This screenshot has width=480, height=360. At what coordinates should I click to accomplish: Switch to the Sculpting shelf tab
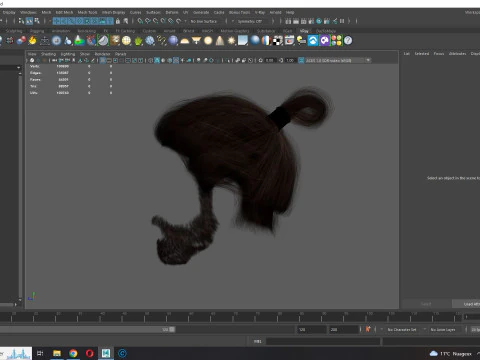point(14,31)
